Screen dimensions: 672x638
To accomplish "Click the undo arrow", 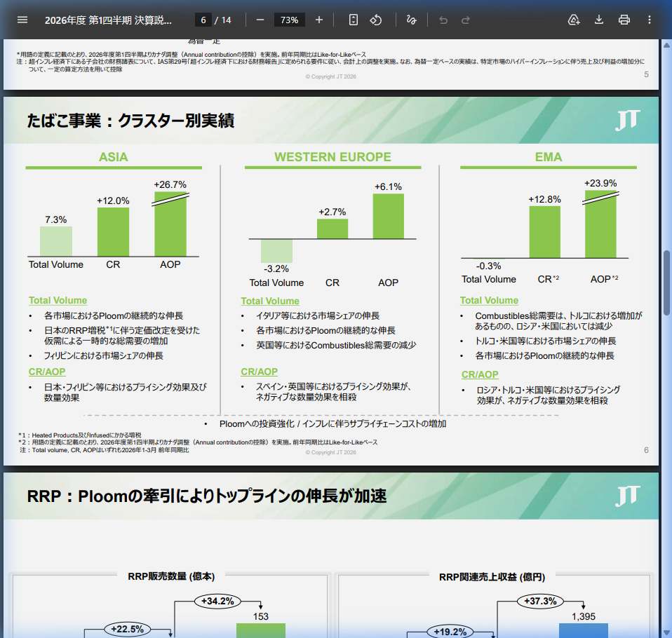I will (443, 20).
